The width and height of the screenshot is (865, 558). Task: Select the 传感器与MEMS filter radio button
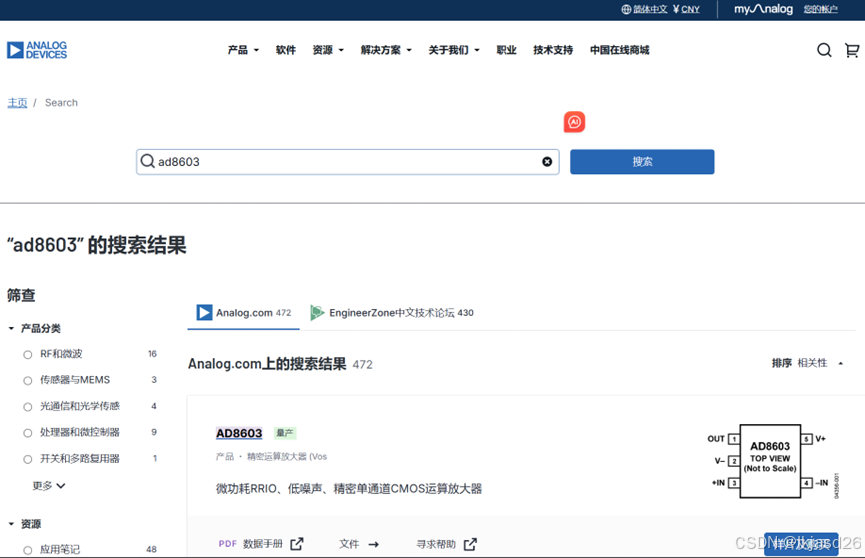(28, 380)
